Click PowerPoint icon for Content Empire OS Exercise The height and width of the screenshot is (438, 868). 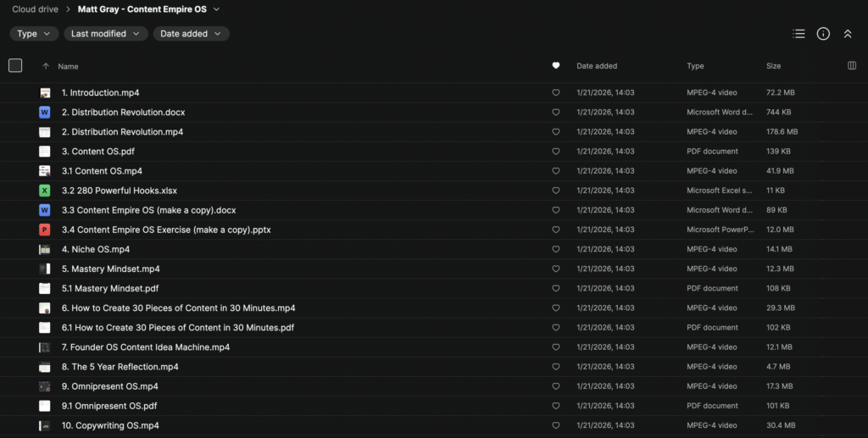pos(45,230)
